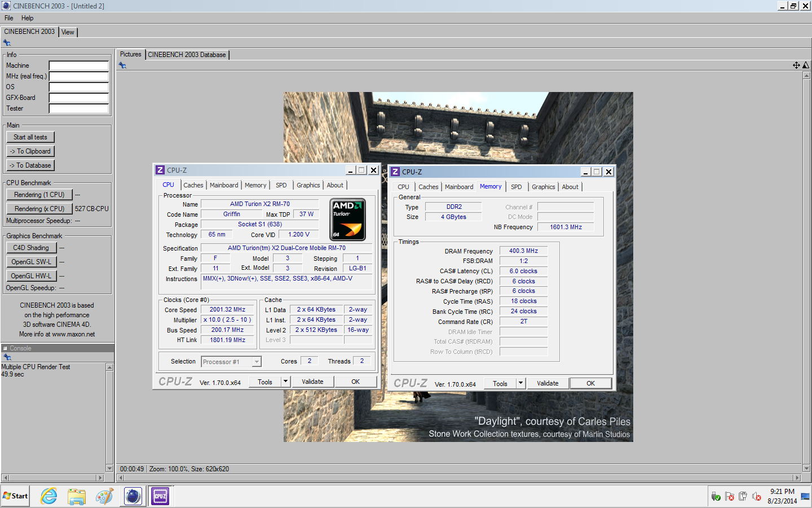Click OK in Memory CPU-Z window
The width and height of the screenshot is (812, 508).
[x=590, y=383]
